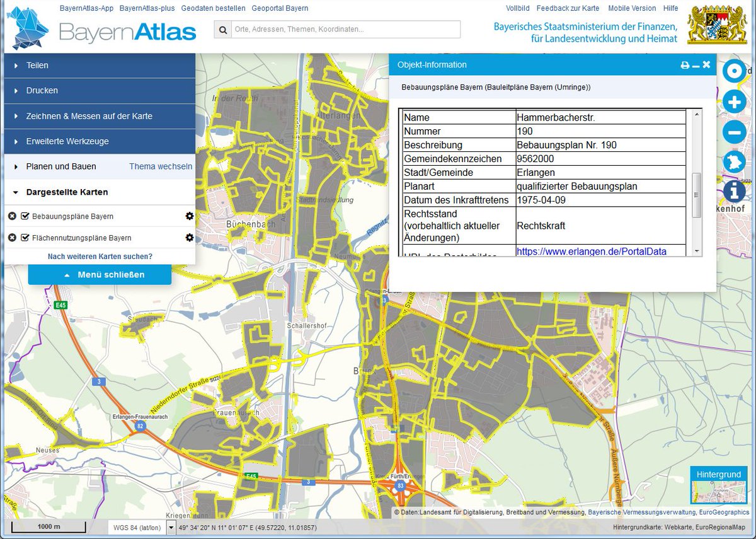Click Bayerische Vermessungsverwaltung attribution link

pyautogui.click(x=641, y=513)
